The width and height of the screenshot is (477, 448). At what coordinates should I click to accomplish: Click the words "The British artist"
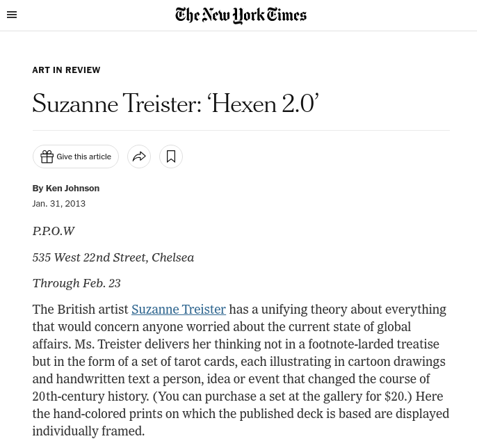coord(80,310)
